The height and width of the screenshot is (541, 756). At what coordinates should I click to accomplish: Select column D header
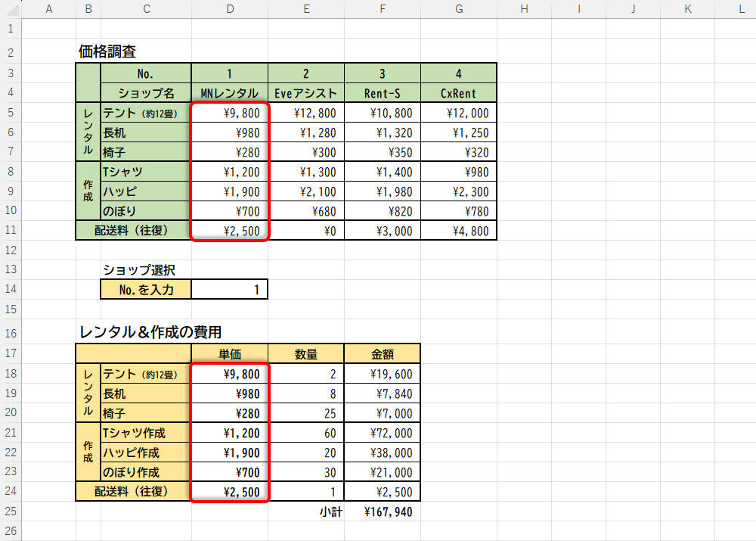(x=229, y=9)
